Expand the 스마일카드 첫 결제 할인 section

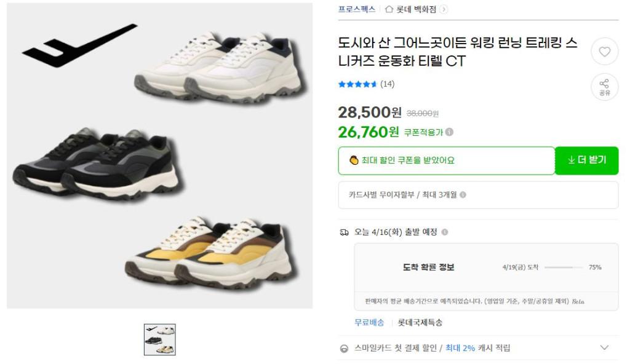[604, 348]
